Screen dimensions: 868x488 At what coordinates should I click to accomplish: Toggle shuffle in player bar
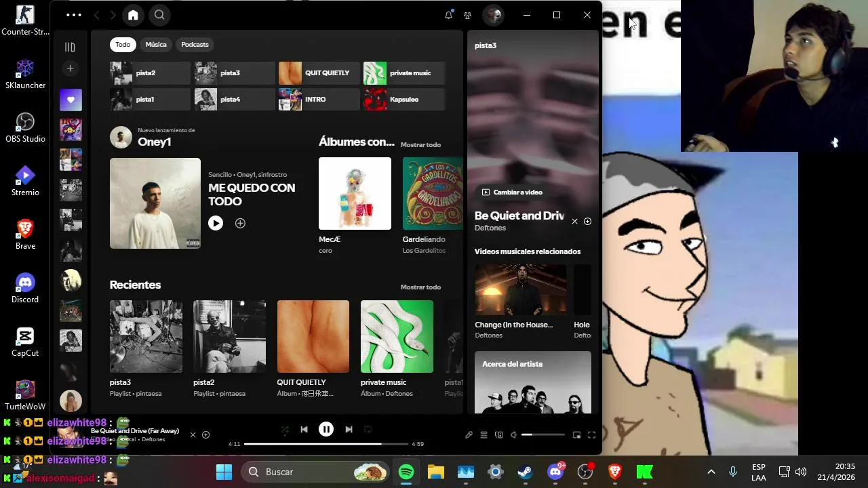[285, 430]
